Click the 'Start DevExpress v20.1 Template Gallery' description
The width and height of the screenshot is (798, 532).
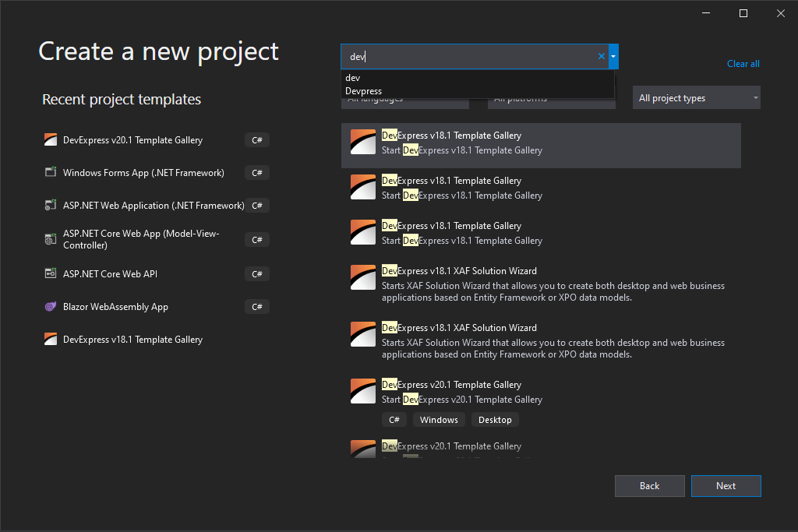462,400
